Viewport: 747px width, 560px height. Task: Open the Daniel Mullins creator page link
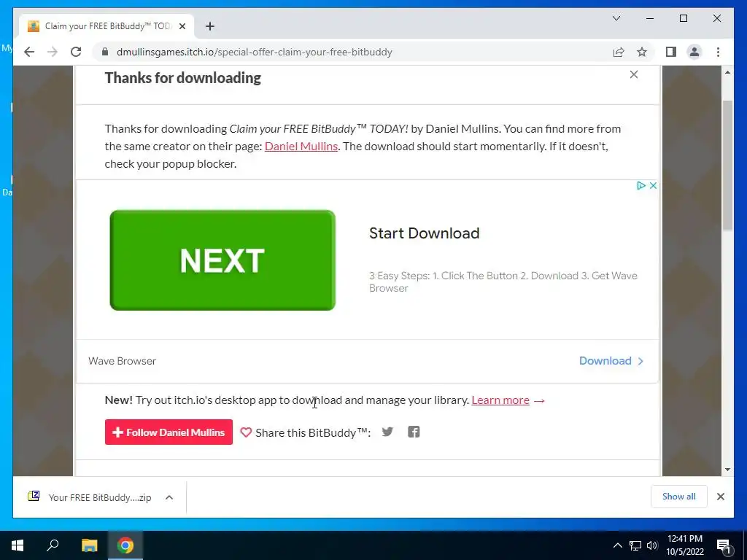point(301,146)
